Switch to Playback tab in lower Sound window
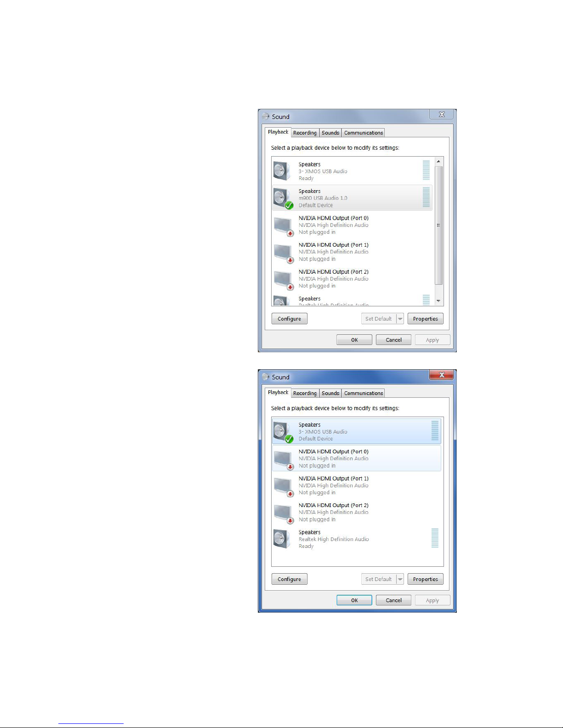The image size is (563, 728). 278,392
